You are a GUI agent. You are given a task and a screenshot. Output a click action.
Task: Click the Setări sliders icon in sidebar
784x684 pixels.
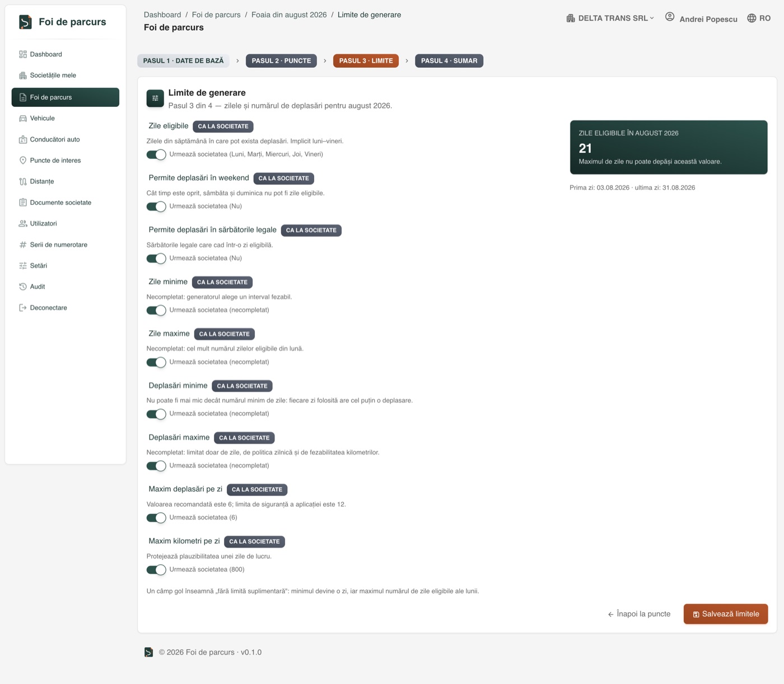(23, 266)
